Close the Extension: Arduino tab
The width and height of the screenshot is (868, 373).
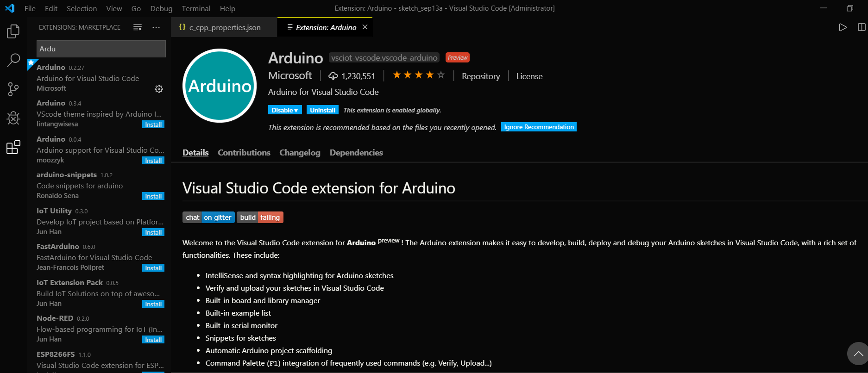pos(365,27)
